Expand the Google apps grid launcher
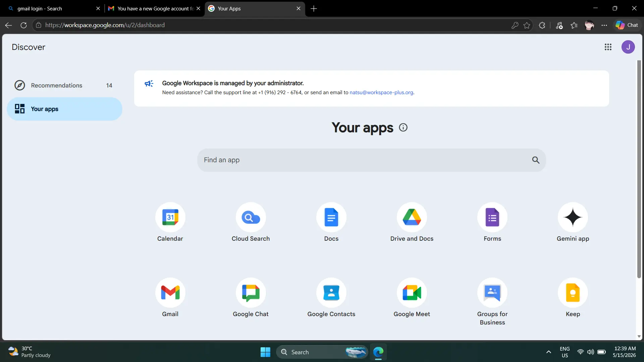 coord(608,47)
